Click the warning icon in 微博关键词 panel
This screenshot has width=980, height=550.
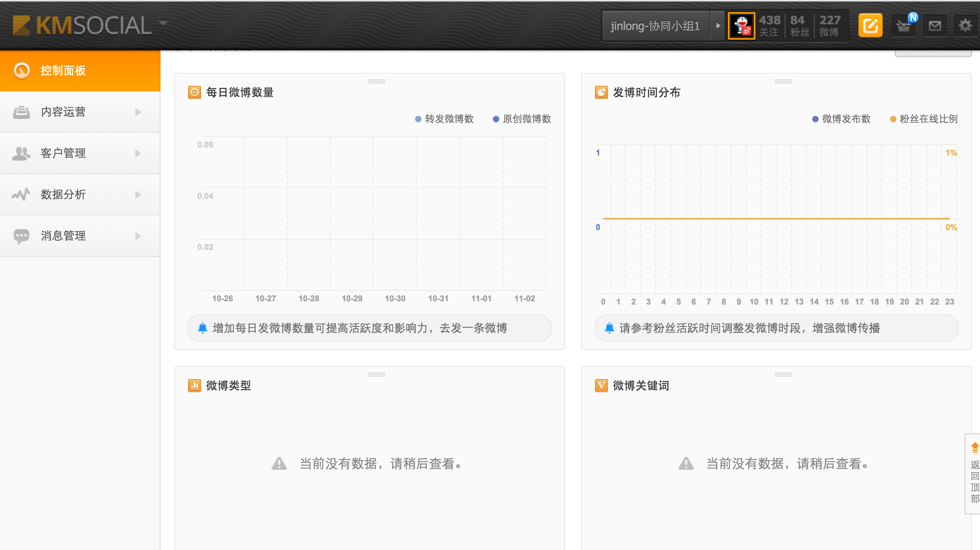point(686,464)
